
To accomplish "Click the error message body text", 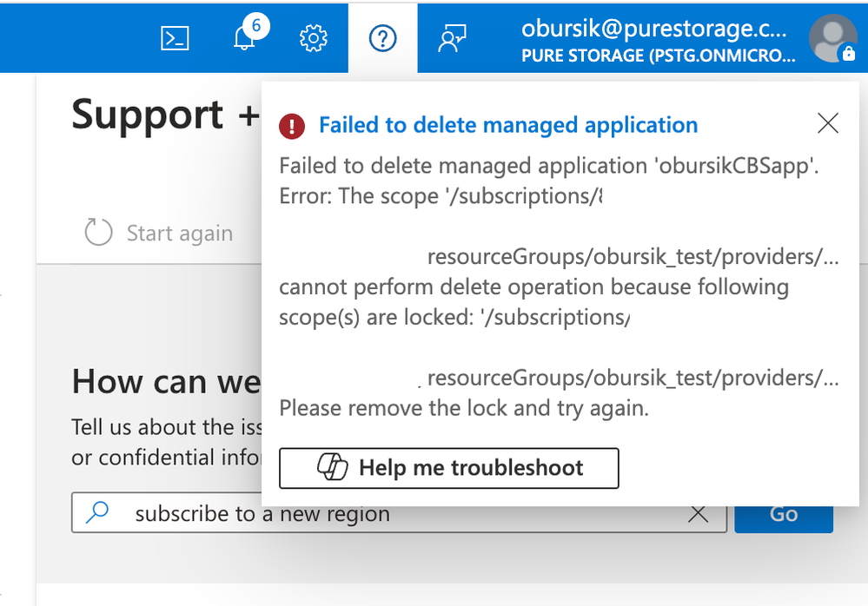I will [x=547, y=287].
